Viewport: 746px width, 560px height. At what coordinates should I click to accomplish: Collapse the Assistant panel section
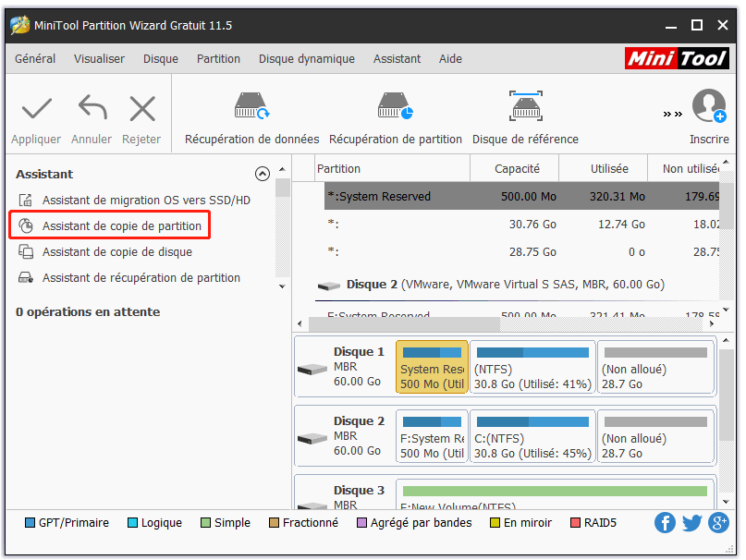tap(263, 174)
